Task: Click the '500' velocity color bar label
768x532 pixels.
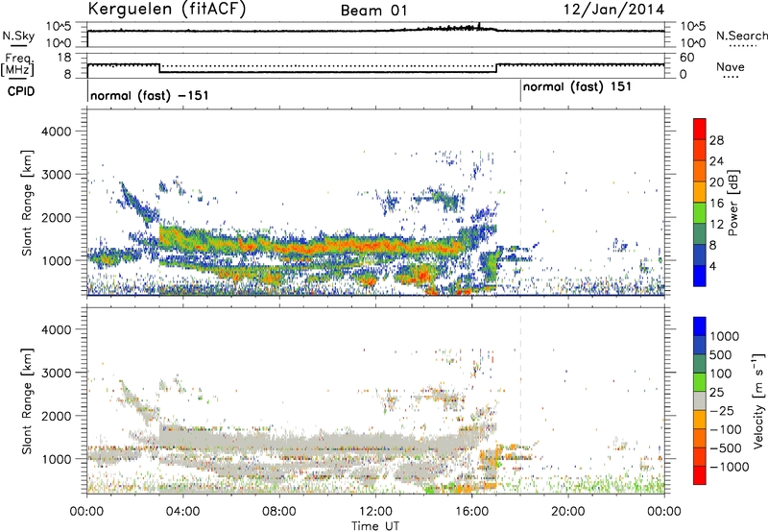Action: 721,355
